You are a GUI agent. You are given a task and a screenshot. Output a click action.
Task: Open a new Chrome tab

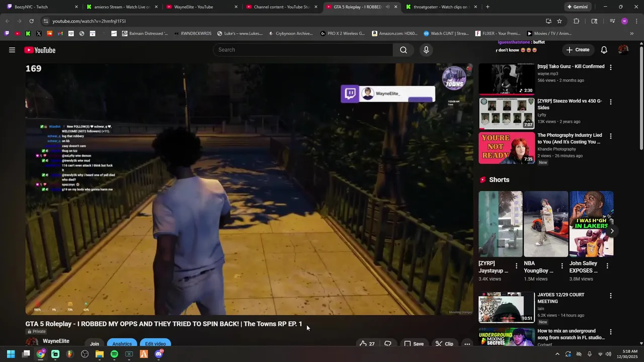488,7
